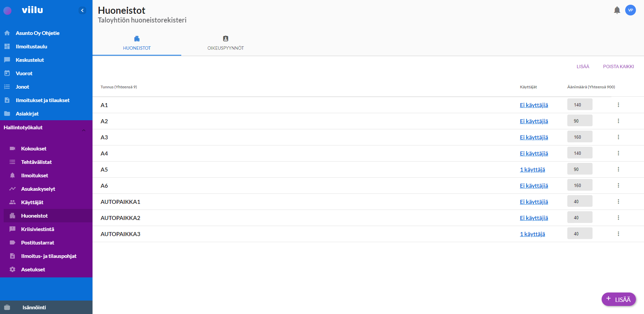Collapse the Hallintotyökalut section
The image size is (644, 314).
(83, 130)
